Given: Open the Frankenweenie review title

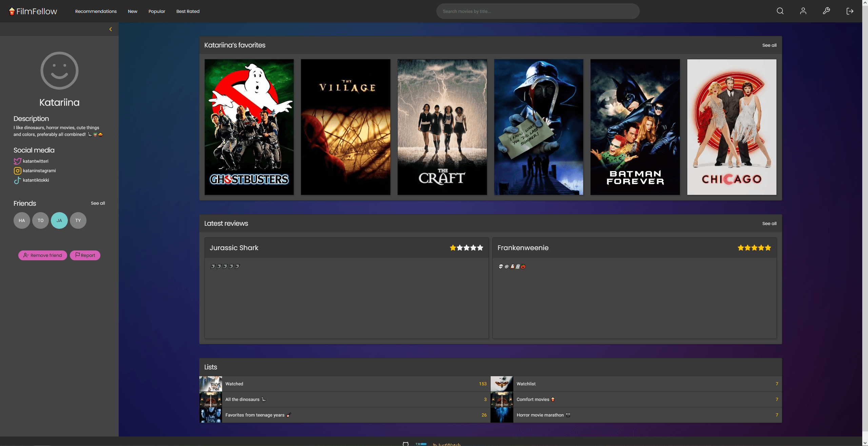Looking at the screenshot, I should tap(523, 248).
